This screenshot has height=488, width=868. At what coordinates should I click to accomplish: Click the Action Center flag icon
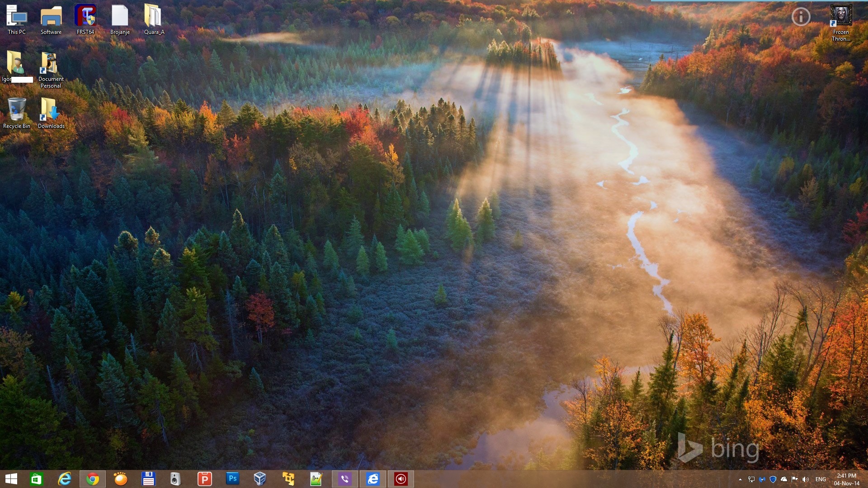794,479
